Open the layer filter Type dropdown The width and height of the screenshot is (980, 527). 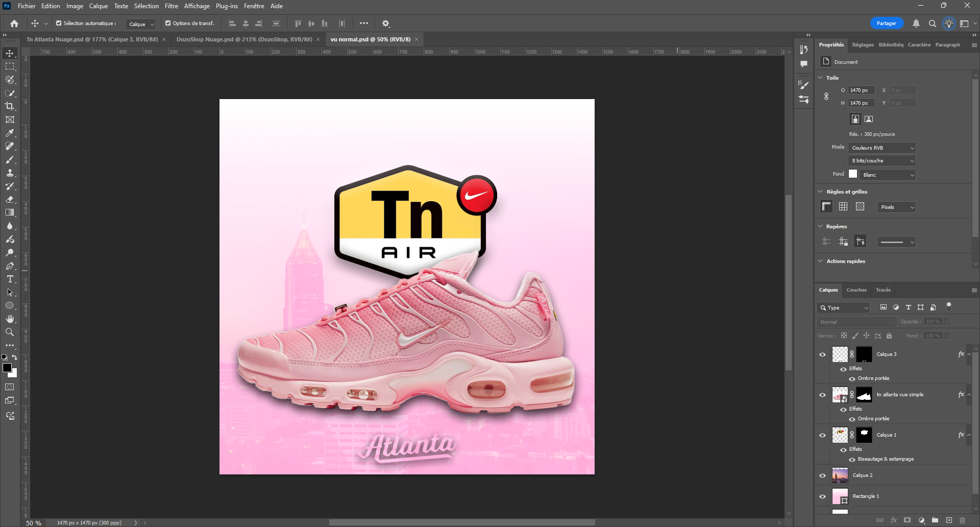coord(843,307)
